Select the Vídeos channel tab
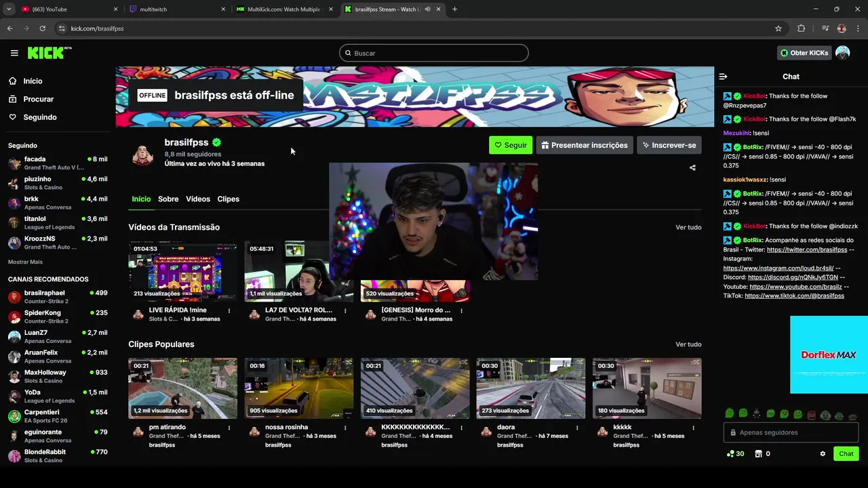The width and height of the screenshot is (868, 488). [x=198, y=199]
